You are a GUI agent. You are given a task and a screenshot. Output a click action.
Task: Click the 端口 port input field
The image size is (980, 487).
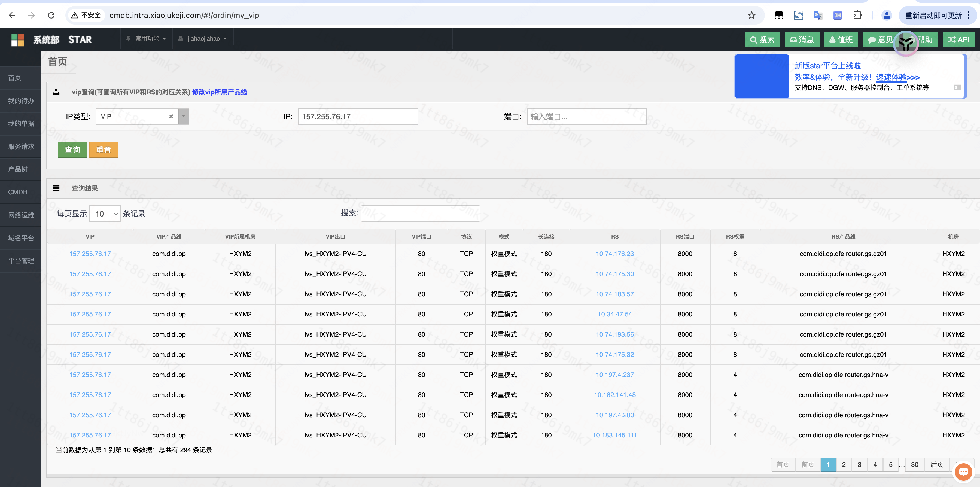tap(587, 116)
